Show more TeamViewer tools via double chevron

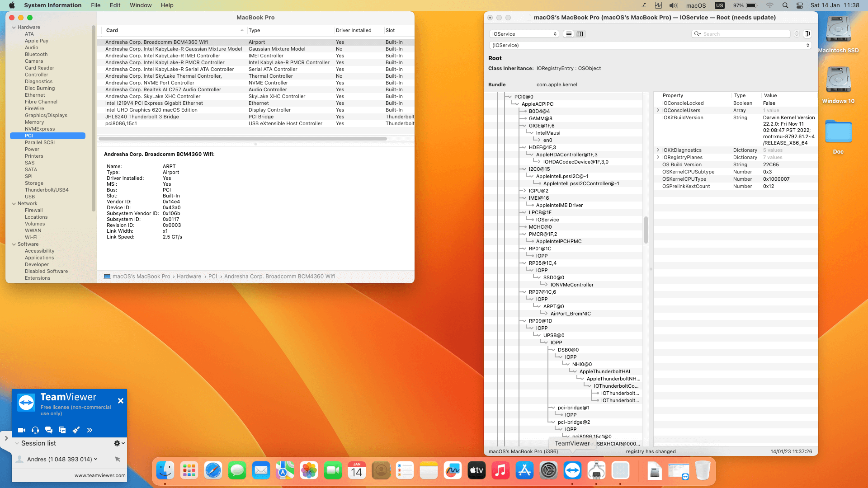click(90, 430)
